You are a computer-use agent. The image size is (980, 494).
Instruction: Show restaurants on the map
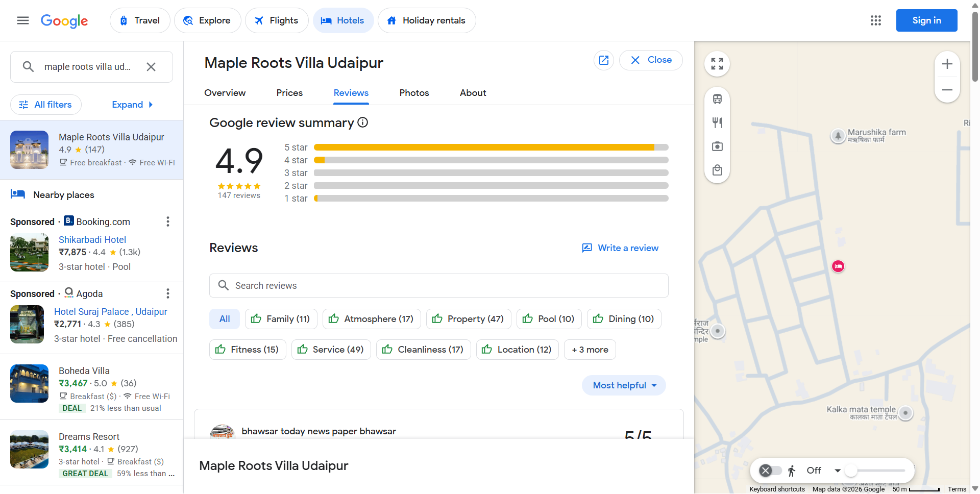717,122
